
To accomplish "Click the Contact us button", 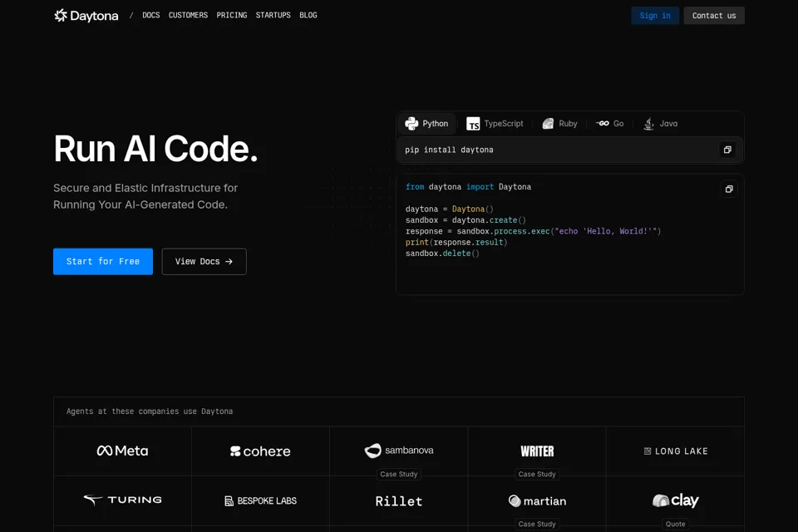I will 714,15.
